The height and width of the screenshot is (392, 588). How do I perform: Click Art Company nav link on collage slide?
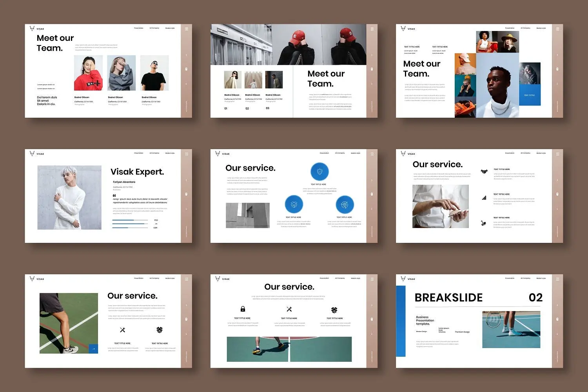(526, 28)
